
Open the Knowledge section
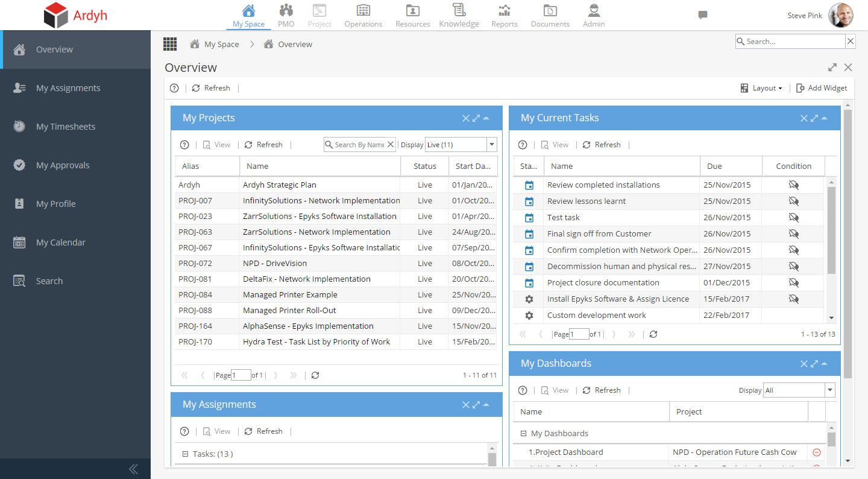click(x=459, y=15)
